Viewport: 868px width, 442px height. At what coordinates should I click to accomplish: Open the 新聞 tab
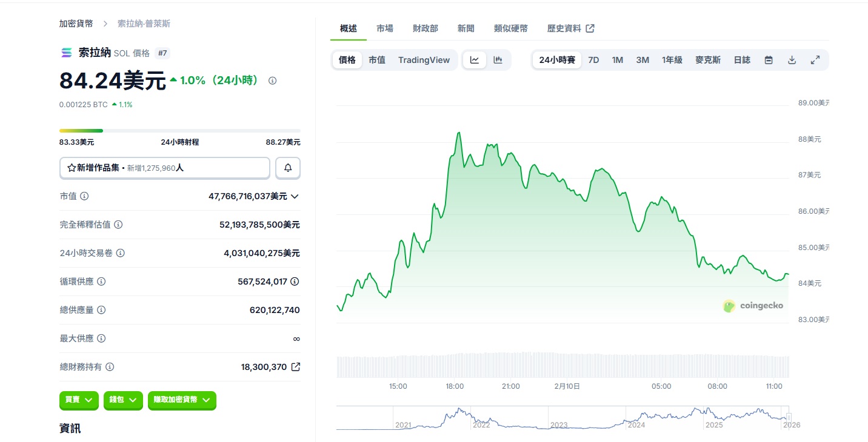466,28
